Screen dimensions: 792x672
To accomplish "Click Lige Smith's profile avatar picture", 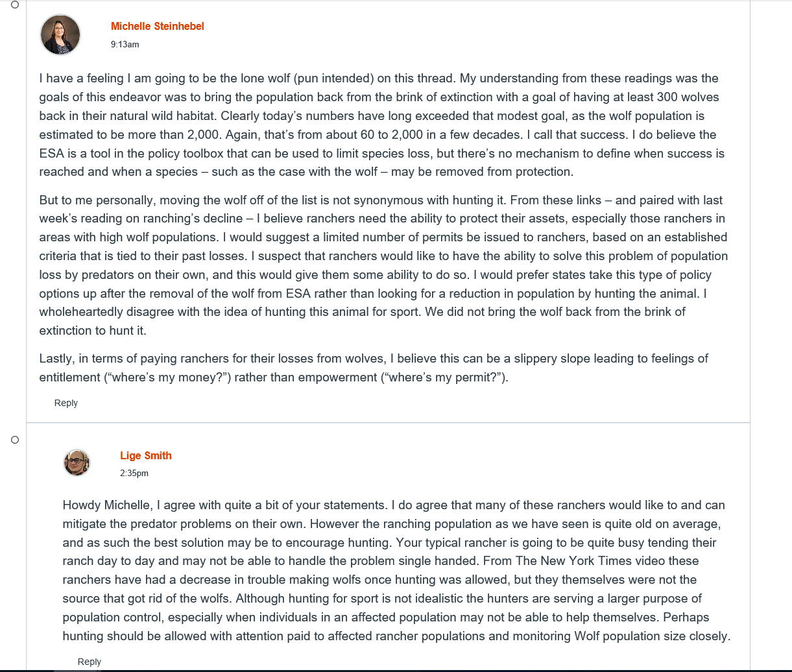I will coord(77,462).
